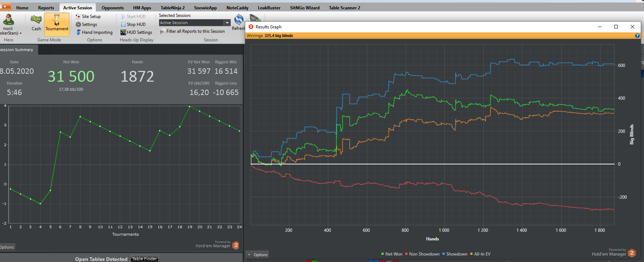
Task: Click the Tournaments axis label
Action: pyautogui.click(x=125, y=234)
